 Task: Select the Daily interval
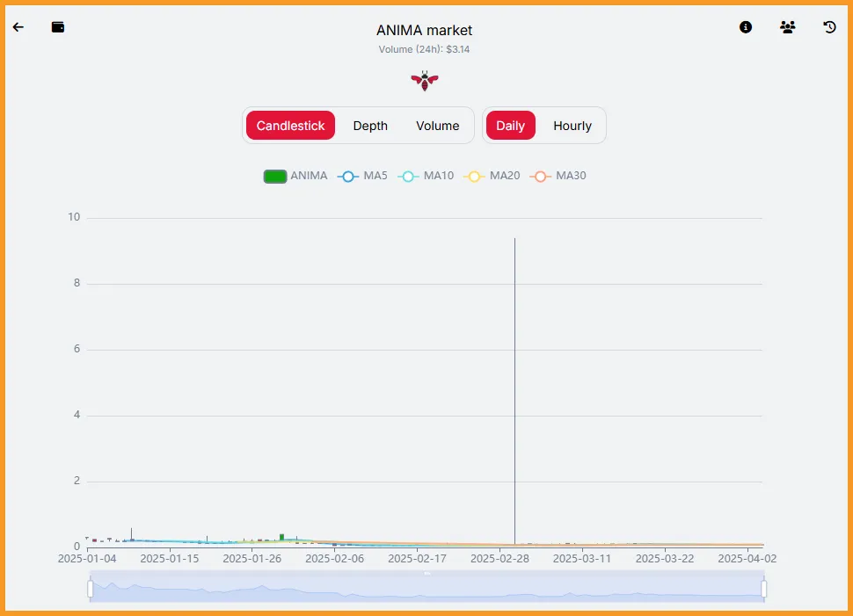pos(510,126)
